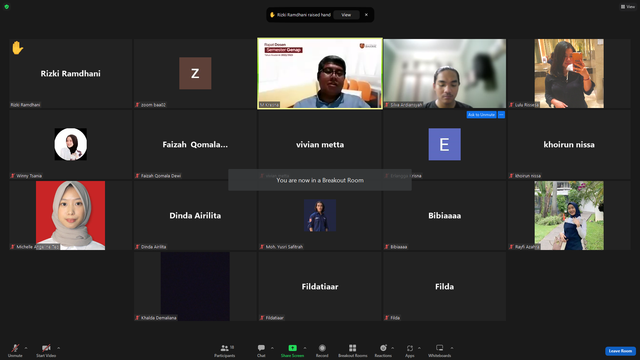This screenshot has height=360, width=640.
Task: Select Winny Tsania's profile picture tile
Action: tap(71, 144)
